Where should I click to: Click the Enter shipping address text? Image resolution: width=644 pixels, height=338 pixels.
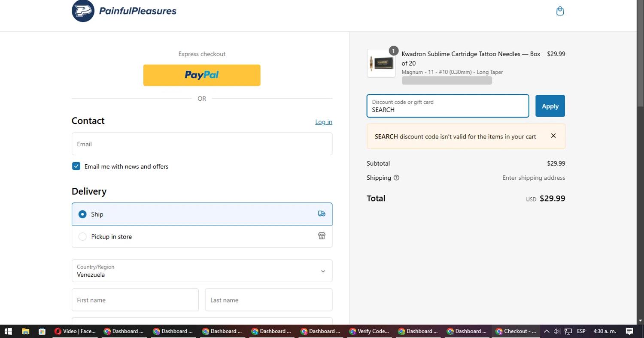534,178
